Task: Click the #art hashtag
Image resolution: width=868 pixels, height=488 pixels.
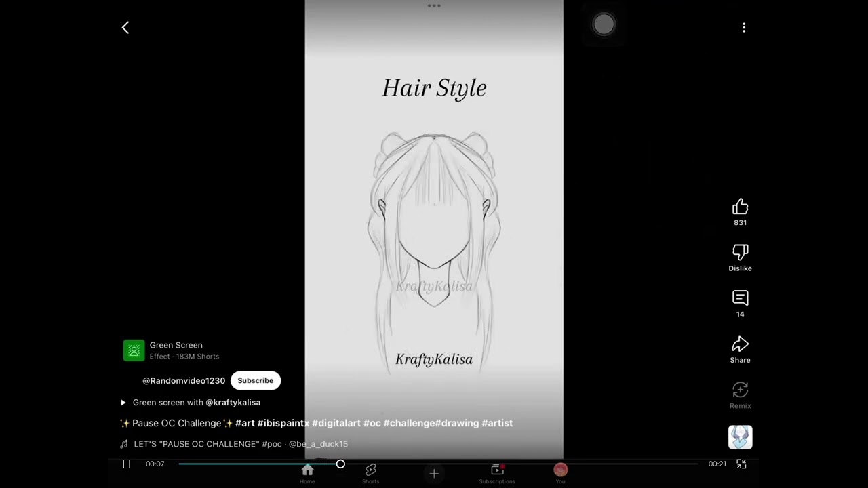Action: (245, 423)
